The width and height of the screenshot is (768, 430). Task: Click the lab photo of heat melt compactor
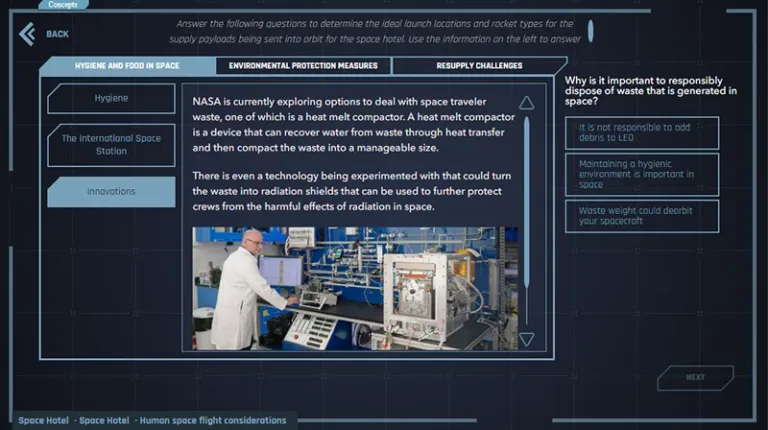355,288
